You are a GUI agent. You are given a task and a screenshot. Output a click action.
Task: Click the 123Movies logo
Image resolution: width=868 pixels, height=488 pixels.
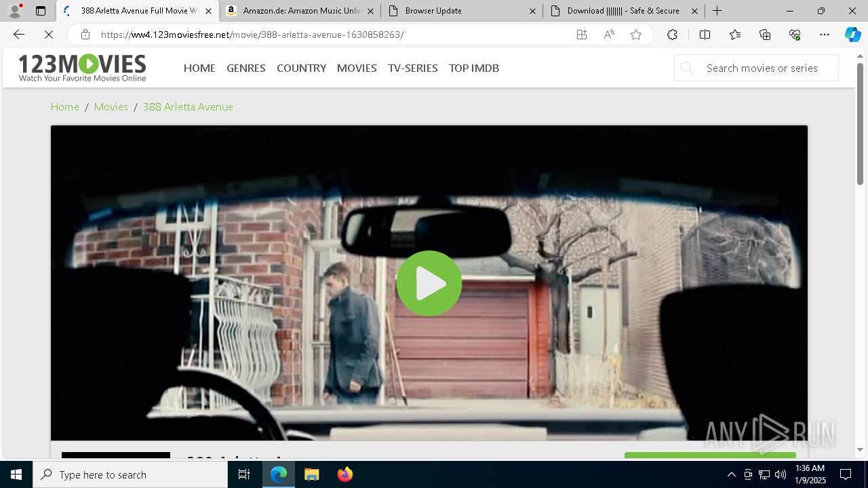pos(82,68)
